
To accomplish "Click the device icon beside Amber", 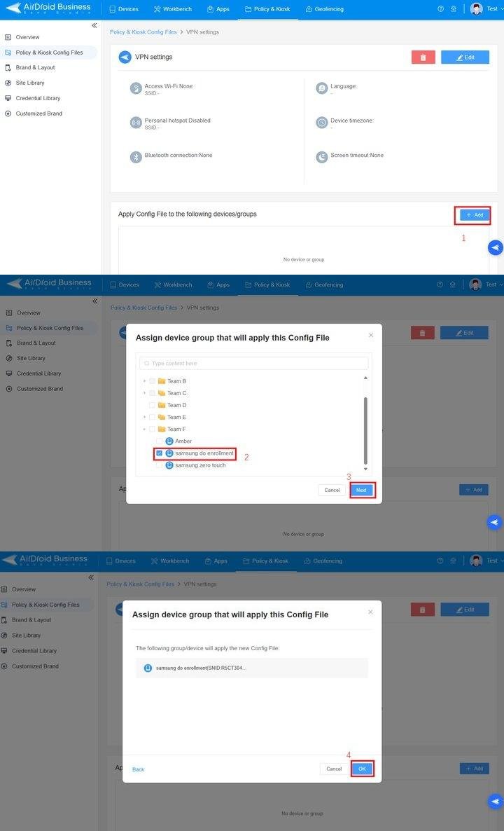I will coord(169,441).
